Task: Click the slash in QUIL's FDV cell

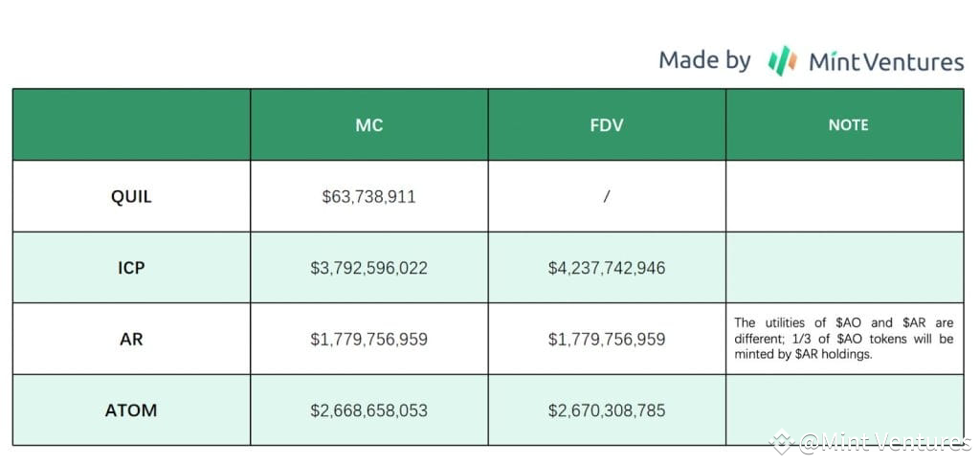Action: (607, 197)
